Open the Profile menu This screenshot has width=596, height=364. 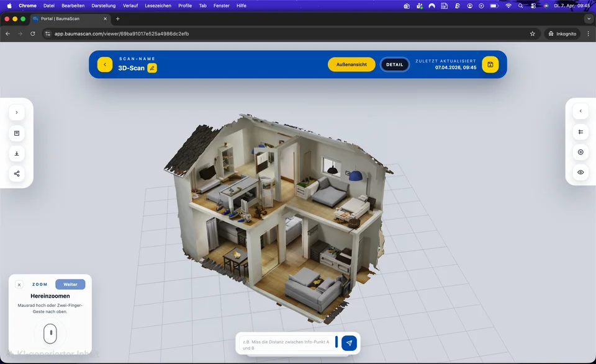185,6
